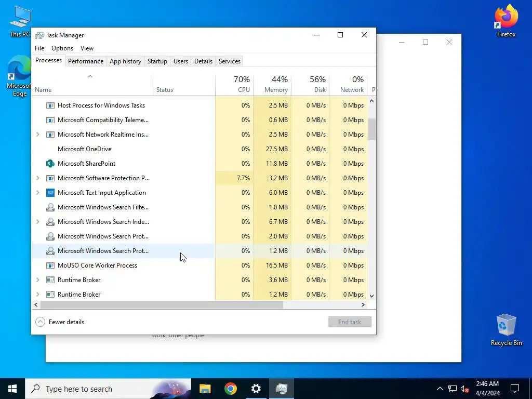The width and height of the screenshot is (532, 399).
Task: Open the Settings gear in taskbar
Action: (256, 389)
